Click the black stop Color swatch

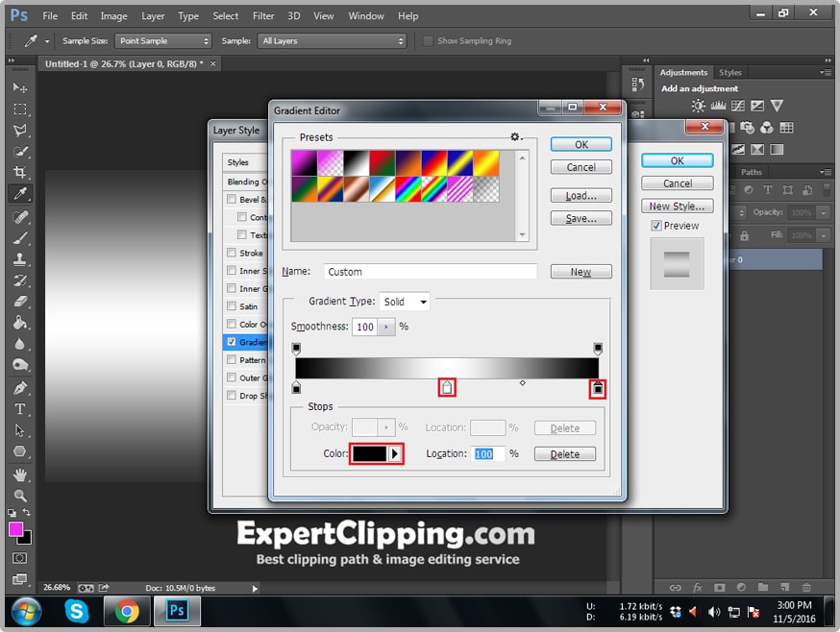(369, 453)
